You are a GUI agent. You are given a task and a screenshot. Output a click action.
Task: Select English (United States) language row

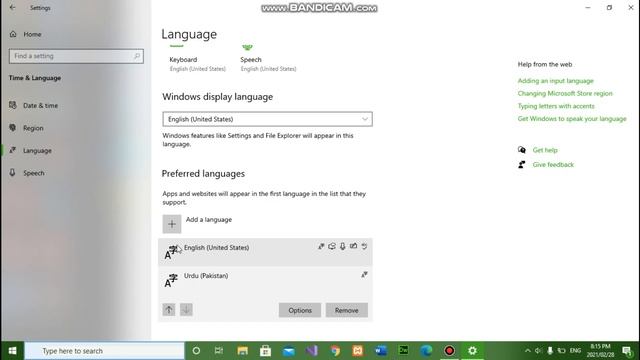pyautogui.click(x=265, y=252)
